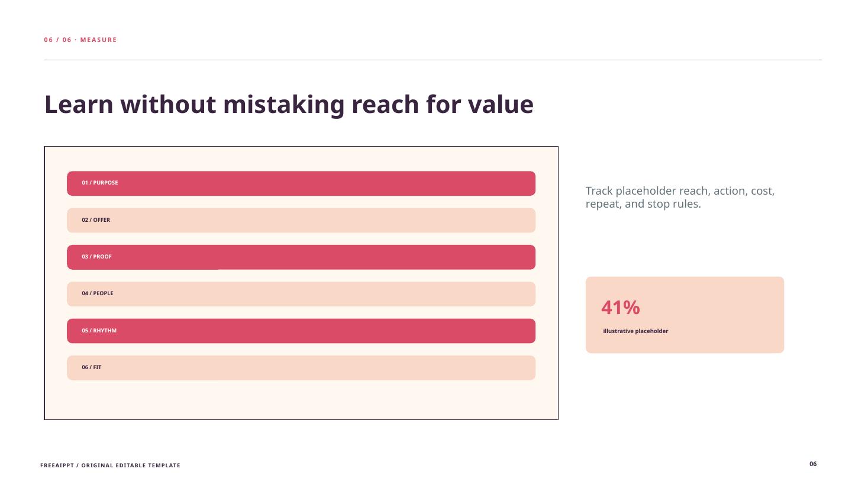Screen dimensions: 868x488
Task: Select the page number 06 in footer
Action: (813, 464)
